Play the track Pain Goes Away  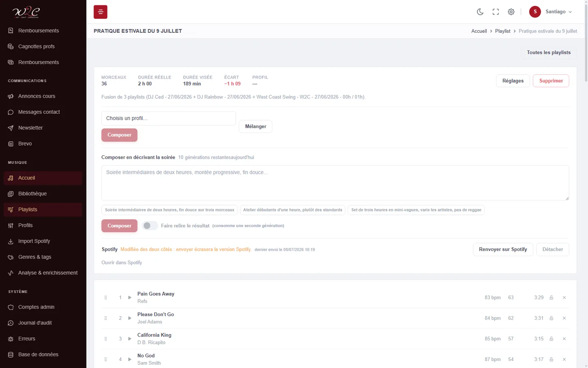(x=130, y=298)
